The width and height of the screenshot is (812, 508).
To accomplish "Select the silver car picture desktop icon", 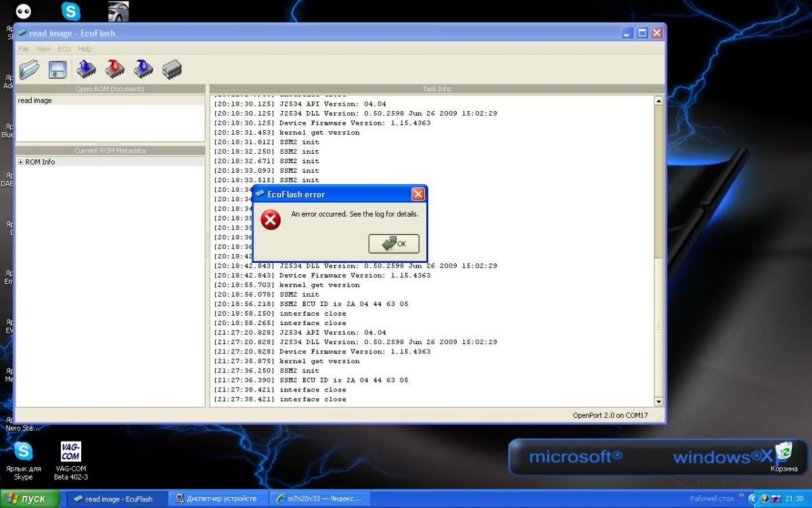I will point(118,11).
